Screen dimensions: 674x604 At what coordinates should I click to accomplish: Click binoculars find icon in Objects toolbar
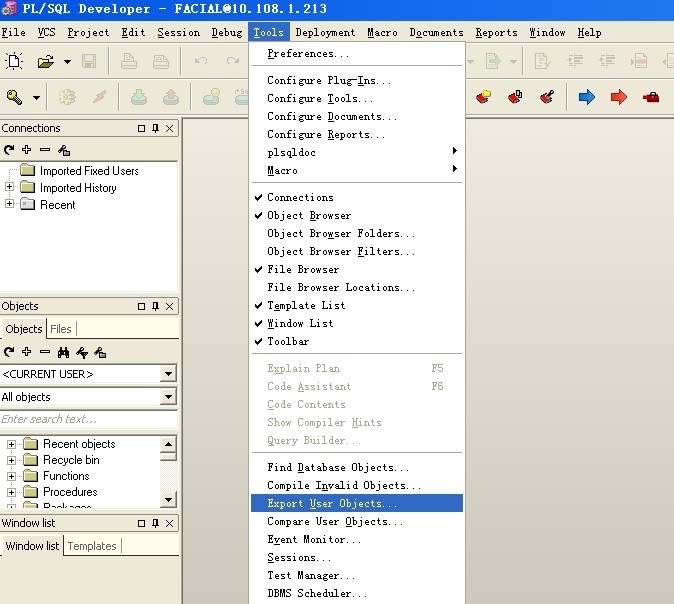[x=64, y=353]
